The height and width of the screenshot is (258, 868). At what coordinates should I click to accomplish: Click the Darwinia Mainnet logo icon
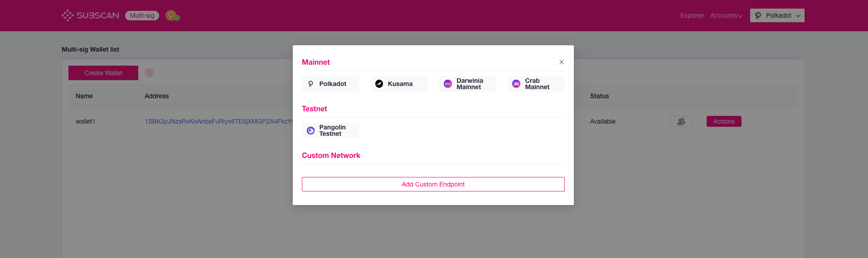[x=448, y=84]
